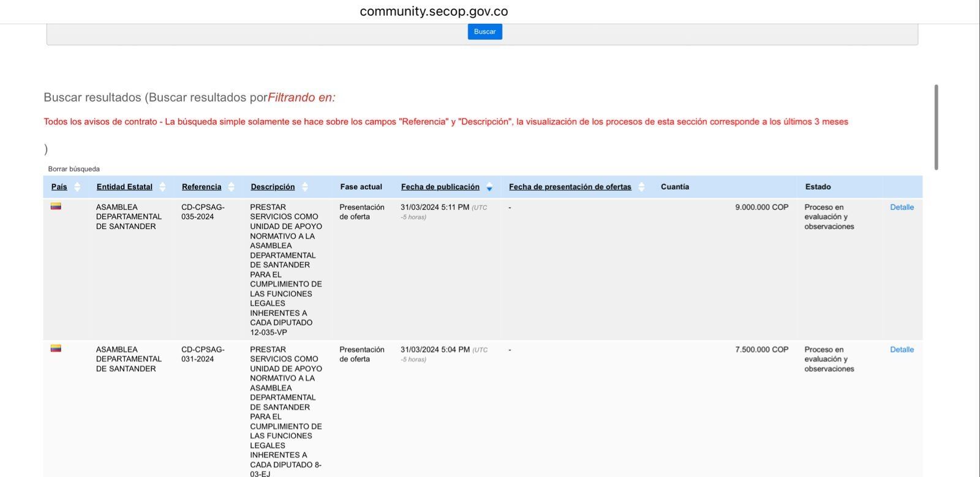Click the sort arrows next to País
This screenshot has width=980, height=477.
pos(77,187)
